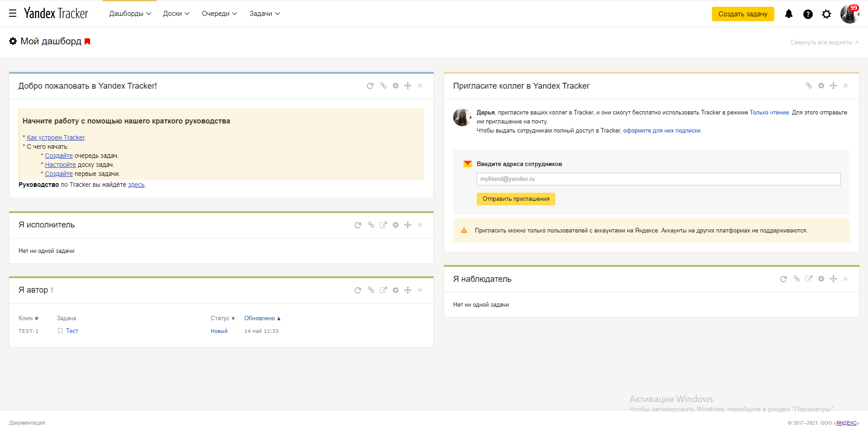Open Документация footer link

(27, 423)
